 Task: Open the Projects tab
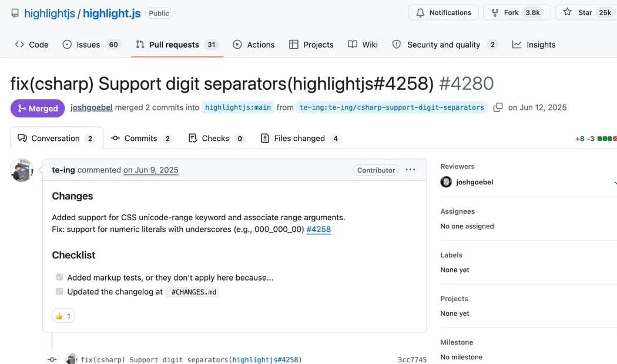(x=311, y=45)
